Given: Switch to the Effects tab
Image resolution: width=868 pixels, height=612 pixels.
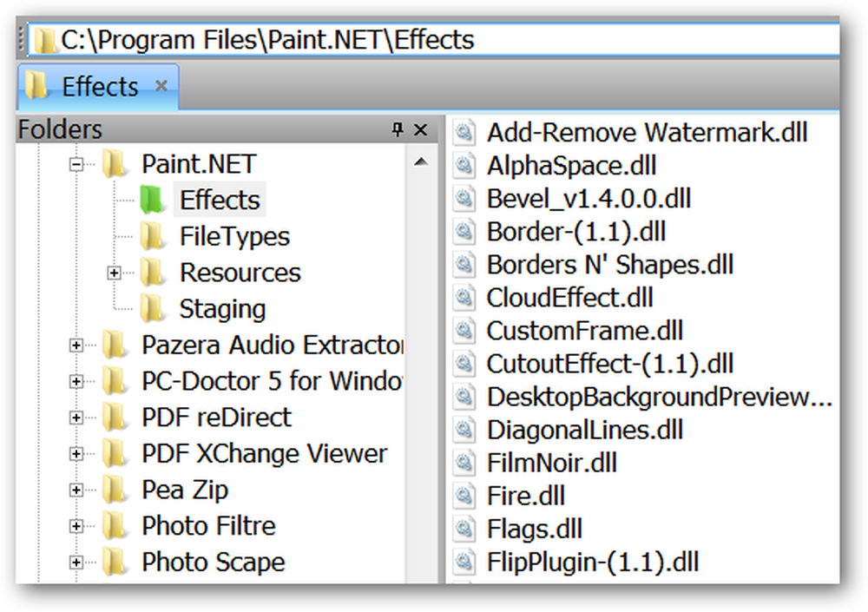Looking at the screenshot, I should click(x=100, y=87).
